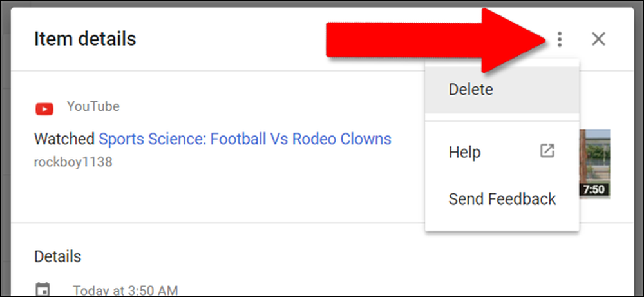Click the Today at 3:50 AM timestamp
Viewport: 644px width, 297px height.
pyautogui.click(x=126, y=291)
